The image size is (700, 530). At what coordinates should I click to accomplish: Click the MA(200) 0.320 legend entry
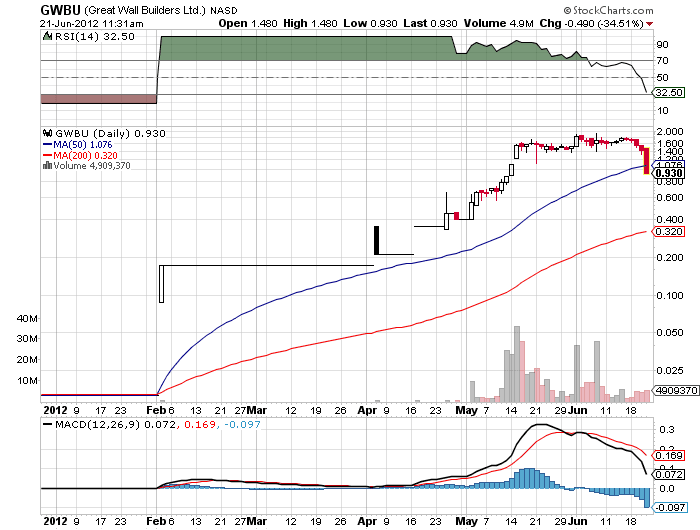coord(80,155)
